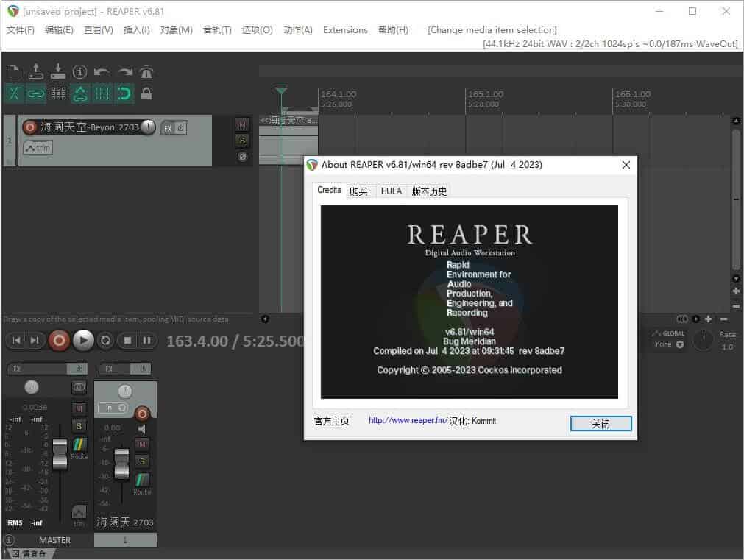Click the Open Project toolbar icon
This screenshot has width=744, height=560.
tap(35, 71)
